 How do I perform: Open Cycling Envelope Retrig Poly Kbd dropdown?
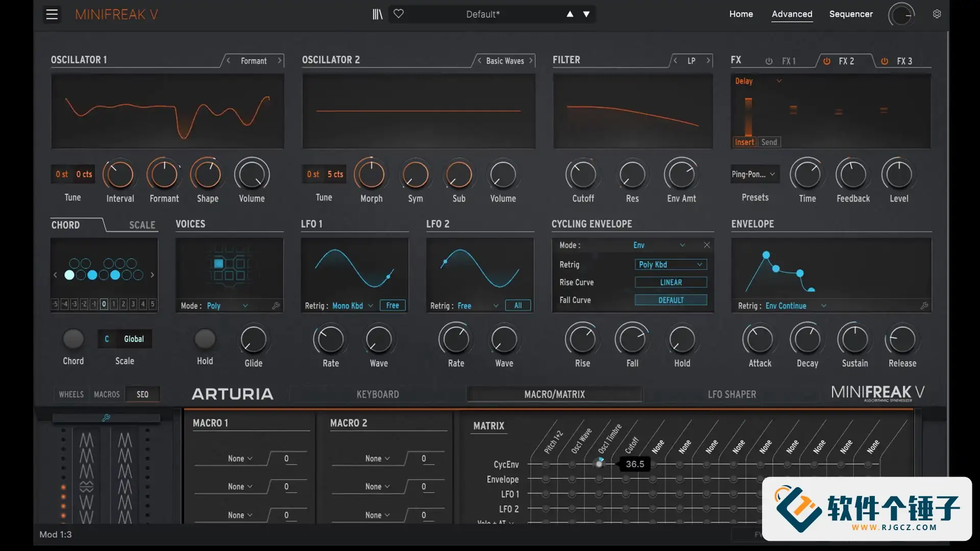(x=671, y=264)
